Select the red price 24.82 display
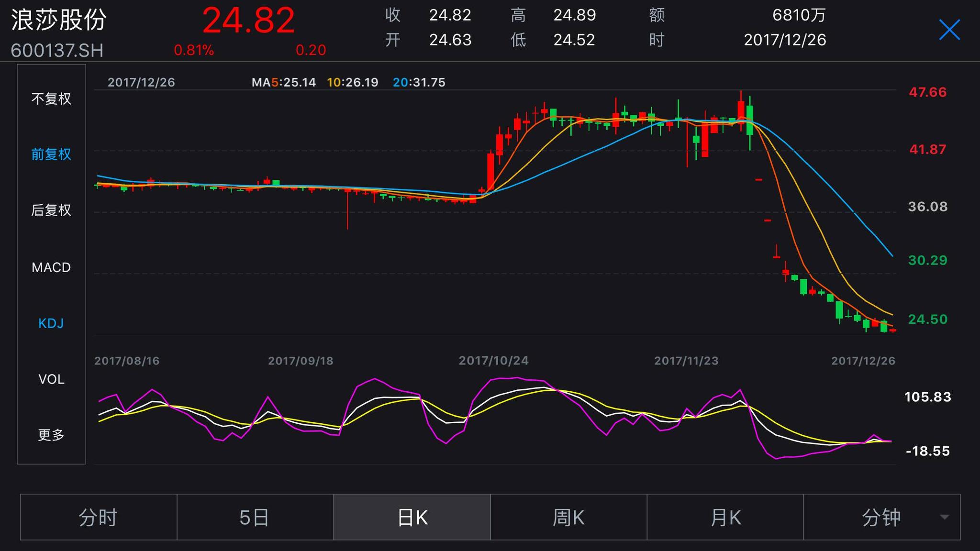Viewport: 980px width, 551px height. pyautogui.click(x=248, y=20)
